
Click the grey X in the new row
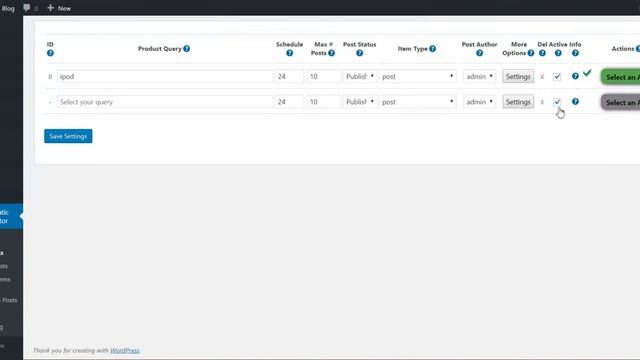pos(542,102)
